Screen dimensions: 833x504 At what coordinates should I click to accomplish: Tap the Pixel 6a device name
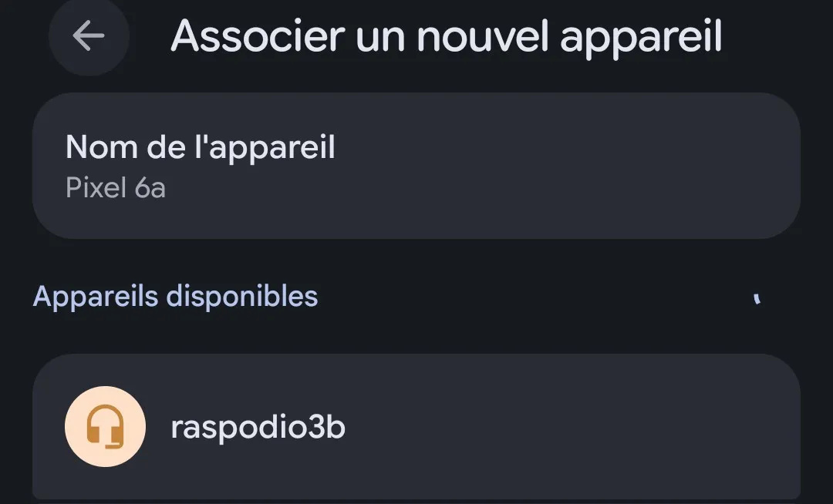[116, 189]
